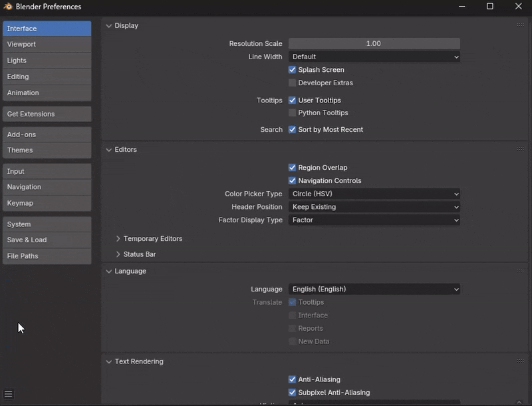Switch to the Add-ons tab
The height and width of the screenshot is (406, 532).
coord(47,134)
